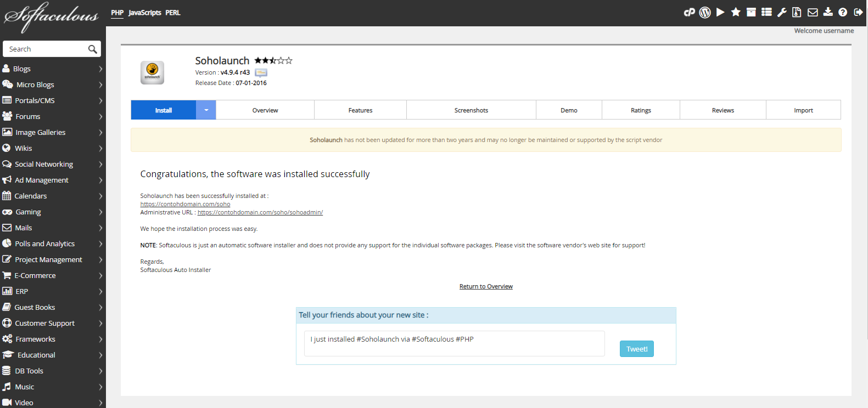
Task: Click the search magnifier icon
Action: point(92,49)
